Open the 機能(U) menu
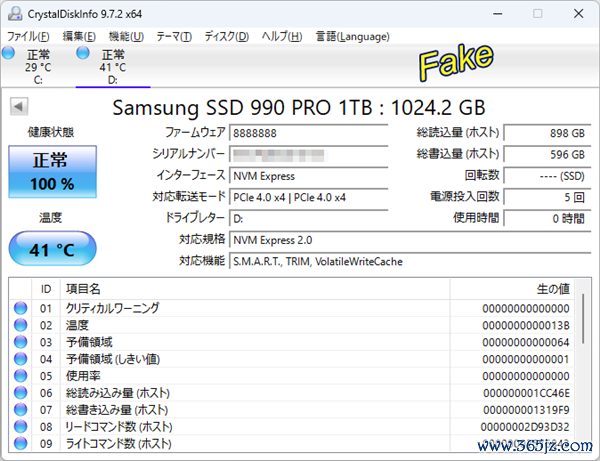 [126, 37]
